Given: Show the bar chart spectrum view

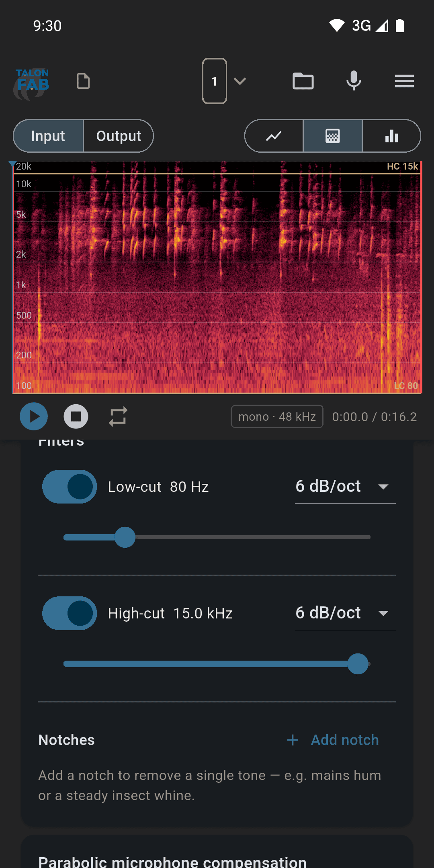Looking at the screenshot, I should (392, 136).
